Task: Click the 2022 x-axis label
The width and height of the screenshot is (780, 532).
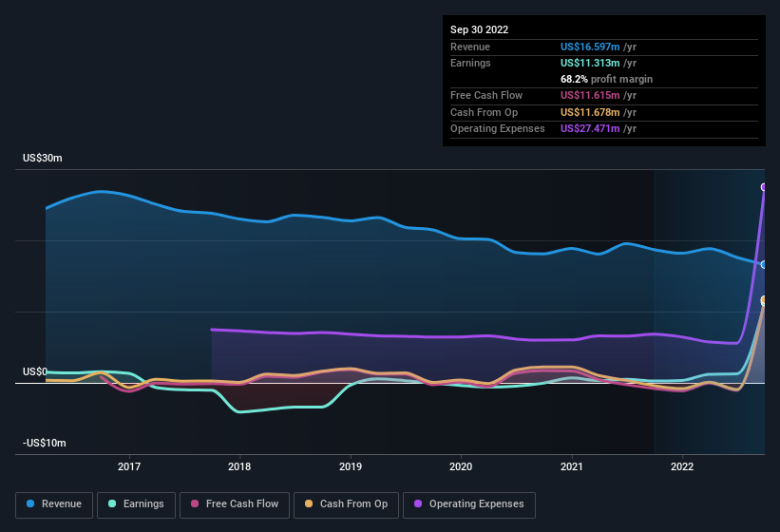Action: pos(682,466)
